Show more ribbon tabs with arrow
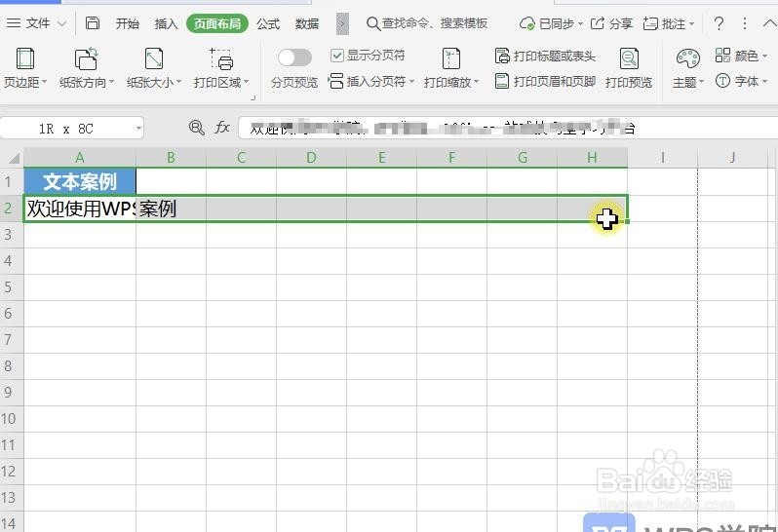The image size is (778, 532). click(342, 23)
